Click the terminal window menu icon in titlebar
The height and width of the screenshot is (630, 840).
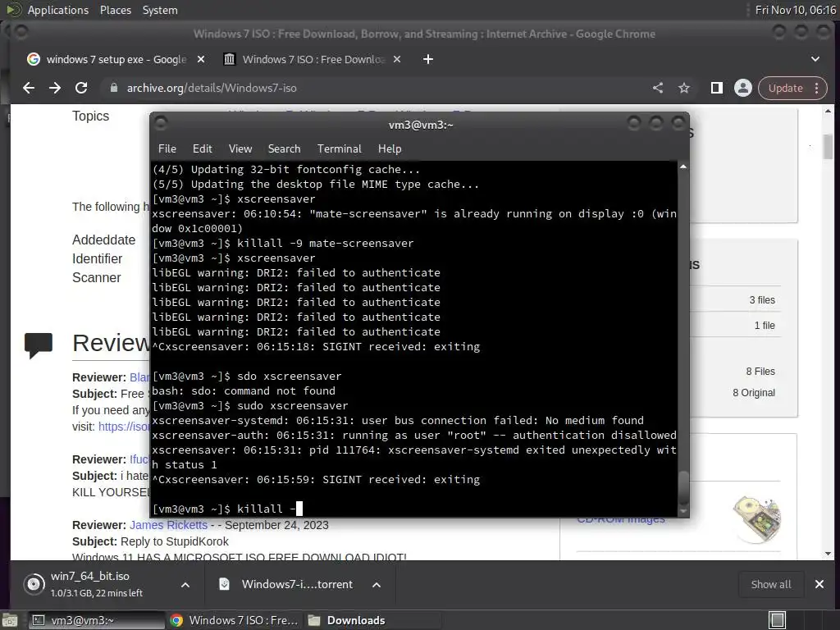(x=161, y=124)
